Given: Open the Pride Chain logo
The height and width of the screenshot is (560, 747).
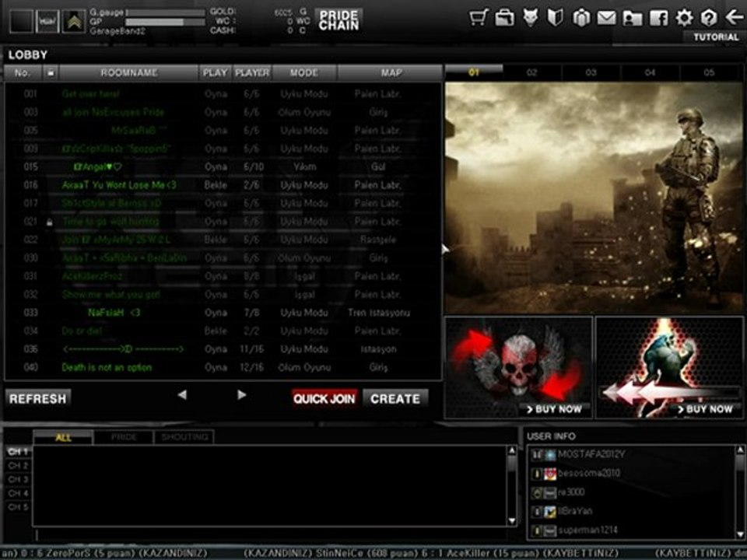Looking at the screenshot, I should pos(338,20).
